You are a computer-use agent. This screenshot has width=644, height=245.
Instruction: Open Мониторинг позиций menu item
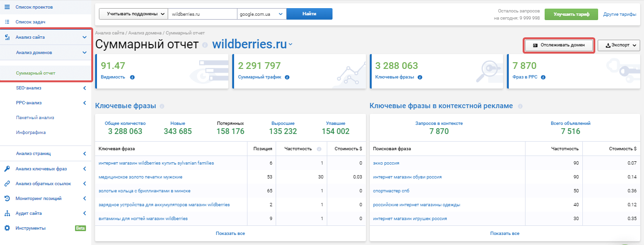tap(38, 198)
